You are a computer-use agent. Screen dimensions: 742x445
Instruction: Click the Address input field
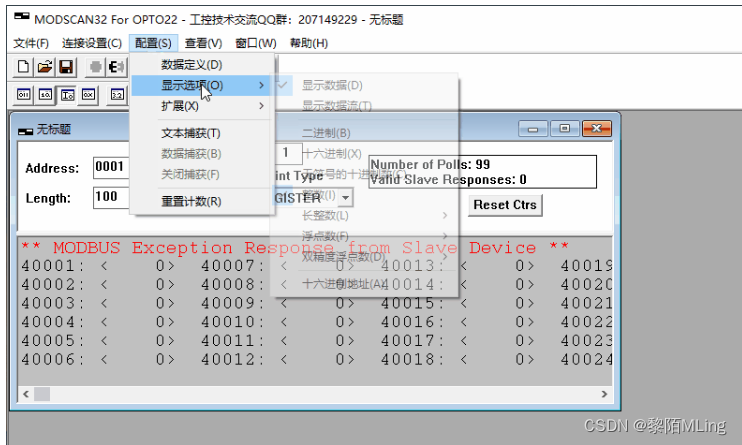111,168
